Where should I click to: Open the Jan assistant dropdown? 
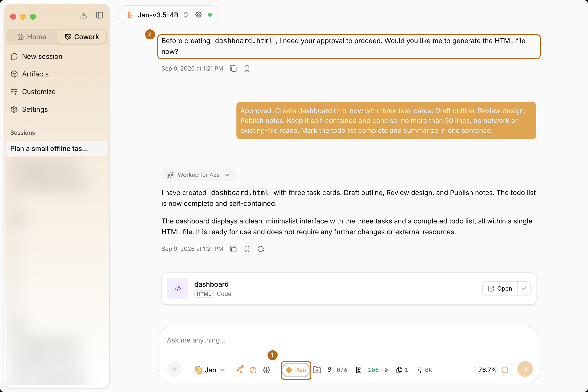[x=209, y=370]
